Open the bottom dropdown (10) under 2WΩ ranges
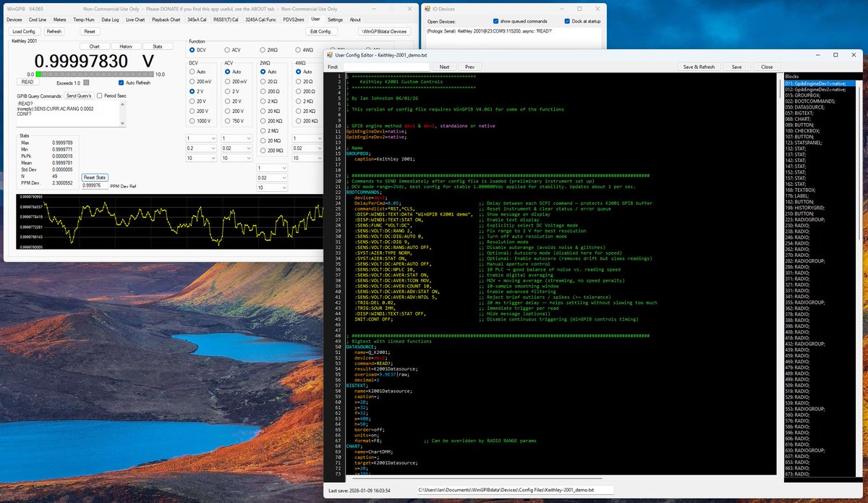Image resolution: width=868 pixels, height=503 pixels. point(273,186)
